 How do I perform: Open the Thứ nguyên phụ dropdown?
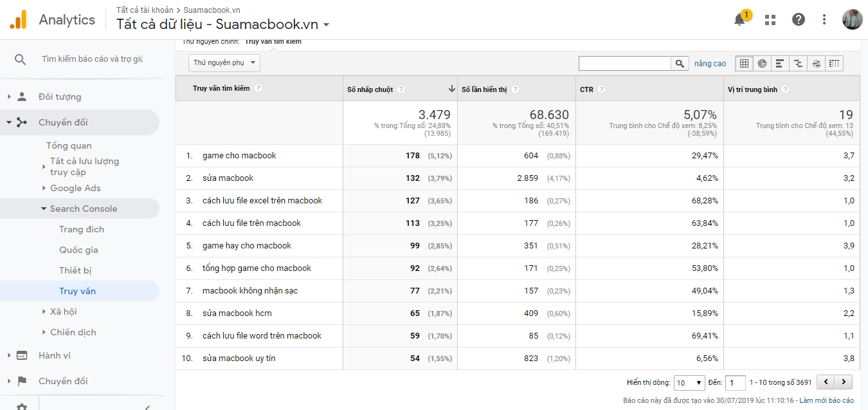(224, 63)
